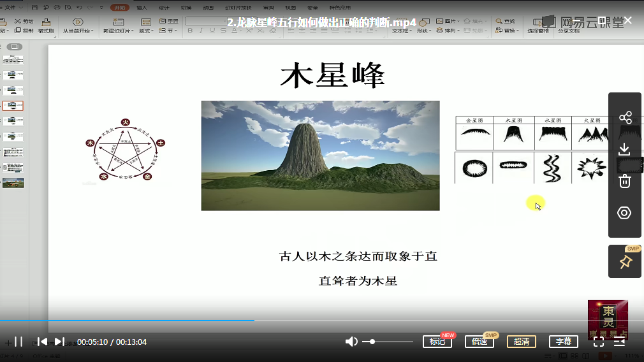This screenshot has height=362, width=644.
Task: Click the 剪切 cut tool
Action: point(24,21)
